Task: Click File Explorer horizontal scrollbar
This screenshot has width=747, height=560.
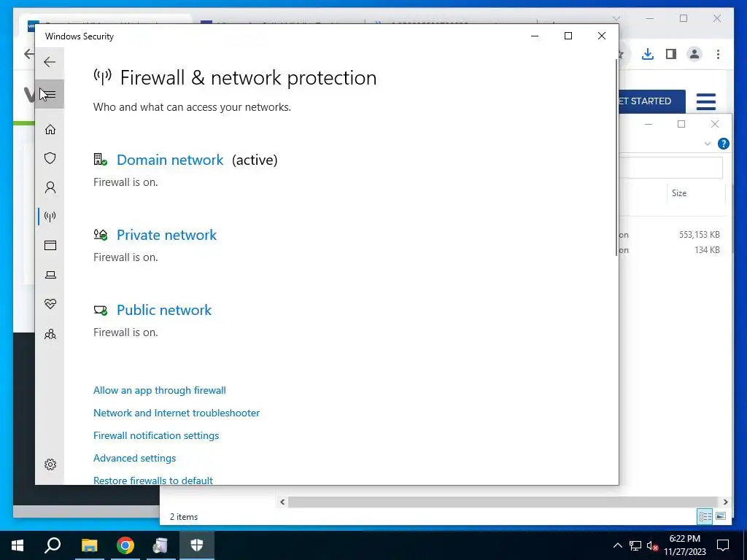Action: pos(503,502)
